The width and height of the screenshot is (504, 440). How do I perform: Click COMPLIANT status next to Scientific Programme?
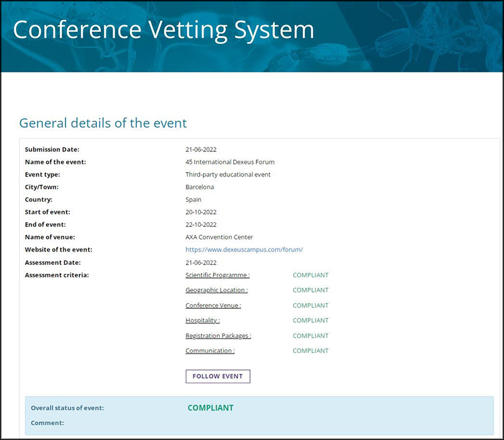pos(311,275)
